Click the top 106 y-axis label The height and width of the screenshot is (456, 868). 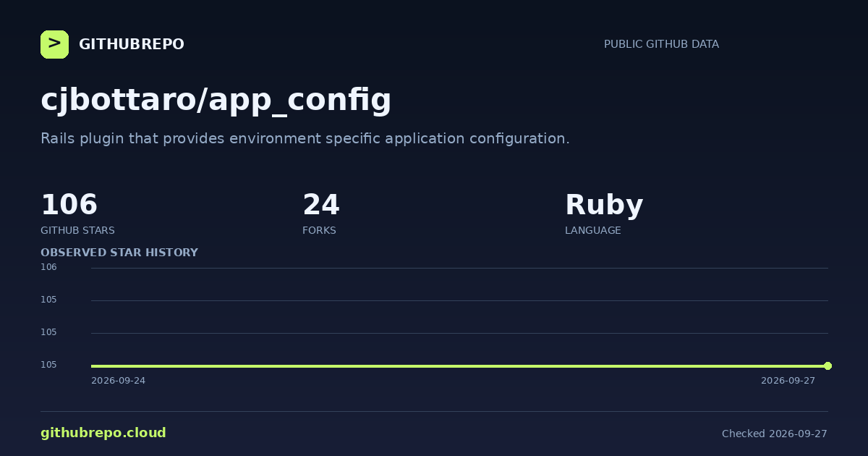pyautogui.click(x=48, y=267)
